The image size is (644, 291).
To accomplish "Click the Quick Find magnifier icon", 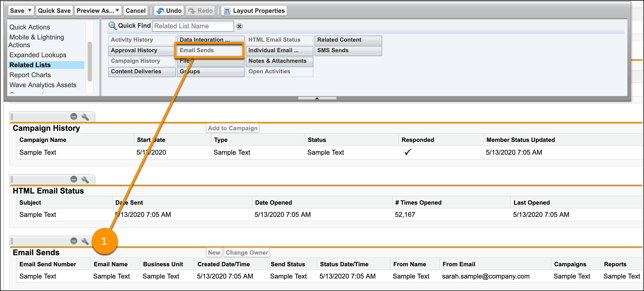I will [x=112, y=26].
